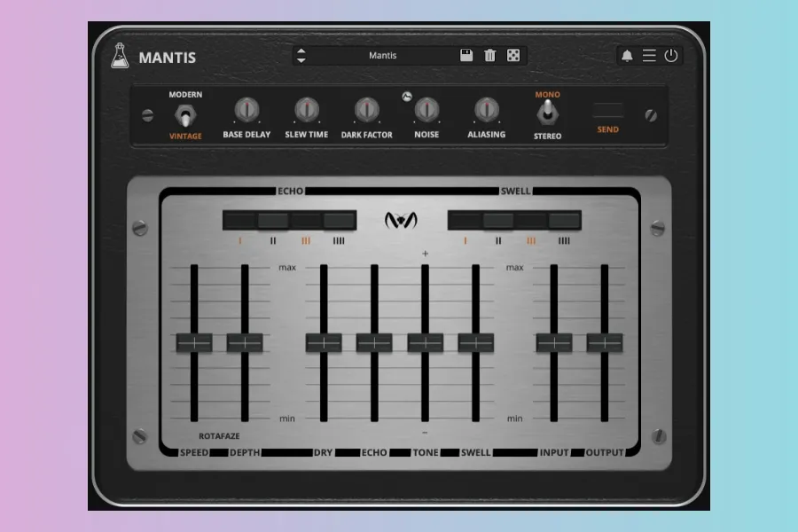Click the flask logo icon

point(120,57)
